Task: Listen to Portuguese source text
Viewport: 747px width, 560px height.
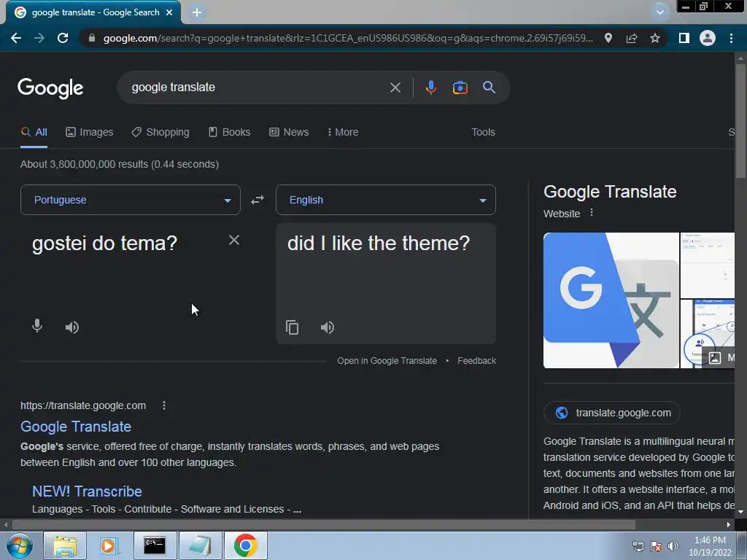Action: pos(72,327)
